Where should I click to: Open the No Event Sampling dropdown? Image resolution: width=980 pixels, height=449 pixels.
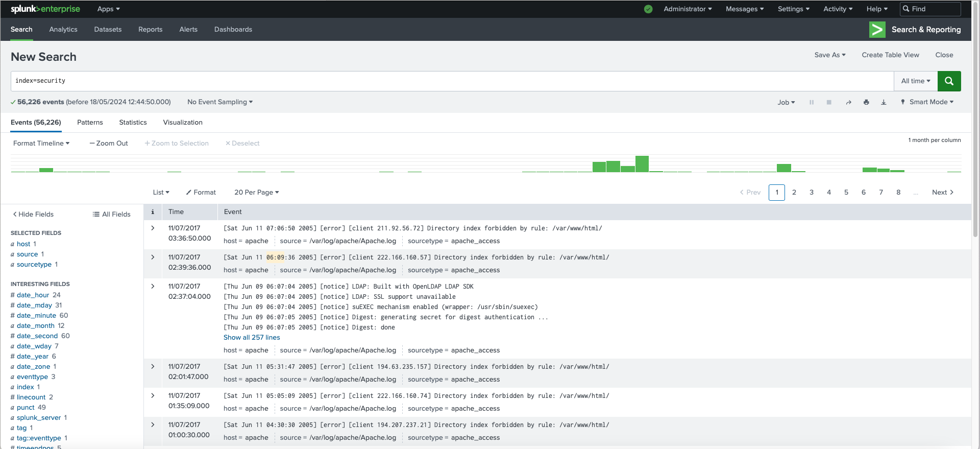click(220, 102)
